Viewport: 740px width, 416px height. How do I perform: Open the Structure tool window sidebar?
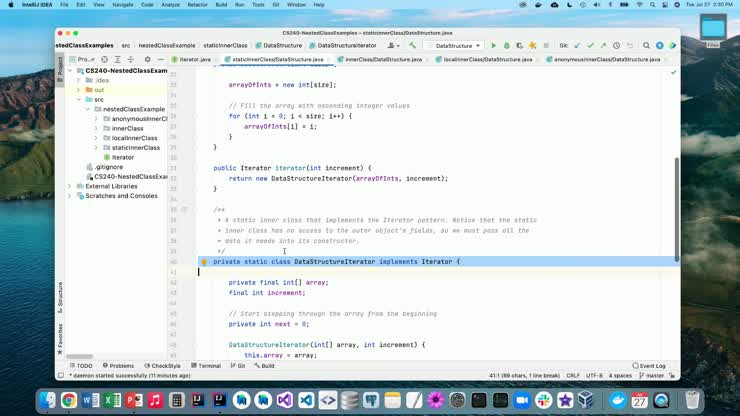[x=60, y=297]
